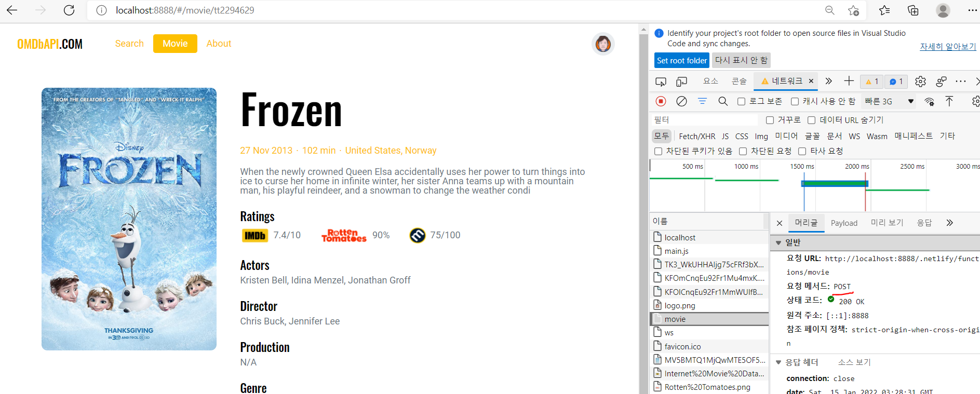Add a new DevTools tool with plus icon
Image resolution: width=980 pixels, height=394 pixels.
pos(849,81)
